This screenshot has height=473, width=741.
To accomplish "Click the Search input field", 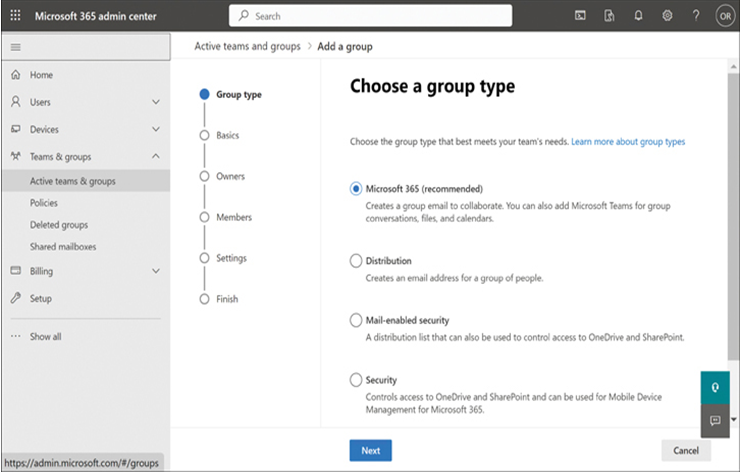I will click(x=370, y=16).
